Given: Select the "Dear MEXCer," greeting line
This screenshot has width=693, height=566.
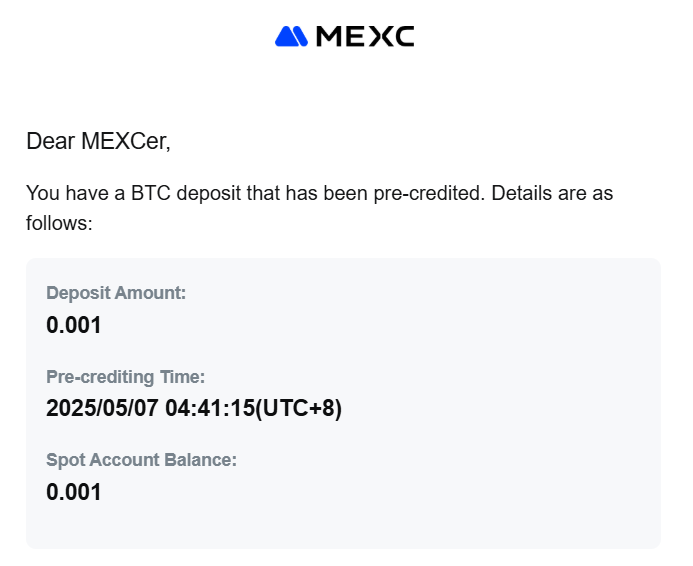Looking at the screenshot, I should pyautogui.click(x=99, y=141).
